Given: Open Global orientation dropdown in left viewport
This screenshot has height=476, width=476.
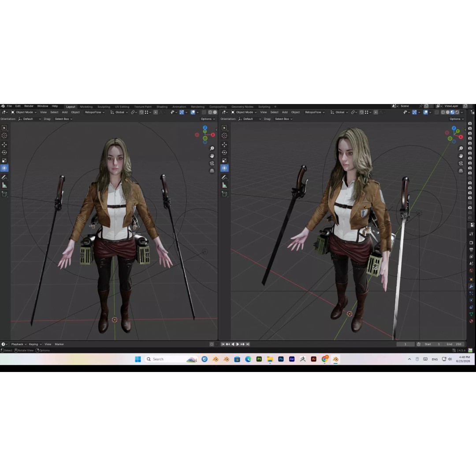Looking at the screenshot, I should [119, 112].
